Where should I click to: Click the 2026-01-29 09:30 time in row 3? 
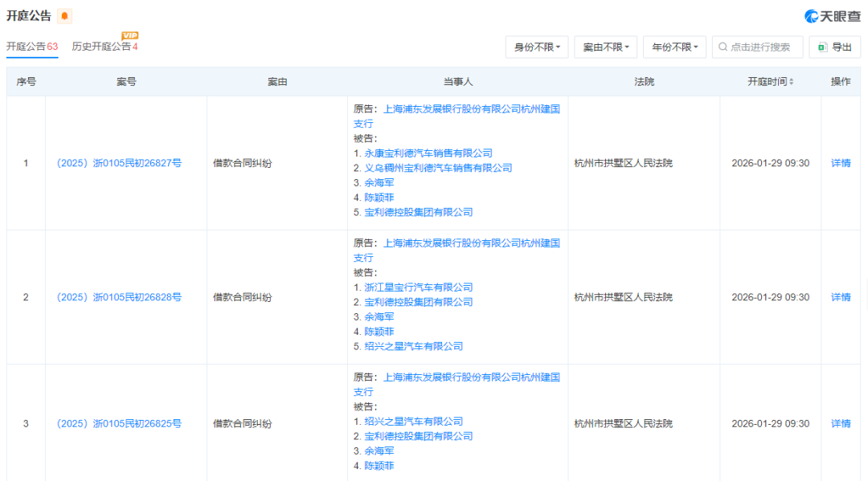point(771,423)
